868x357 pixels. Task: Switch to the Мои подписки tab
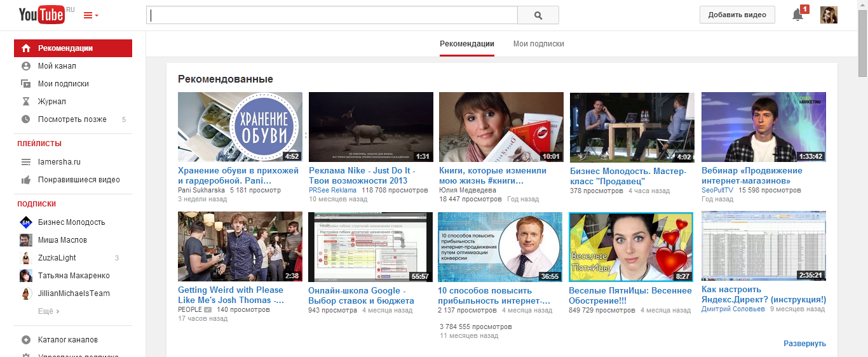click(x=538, y=44)
